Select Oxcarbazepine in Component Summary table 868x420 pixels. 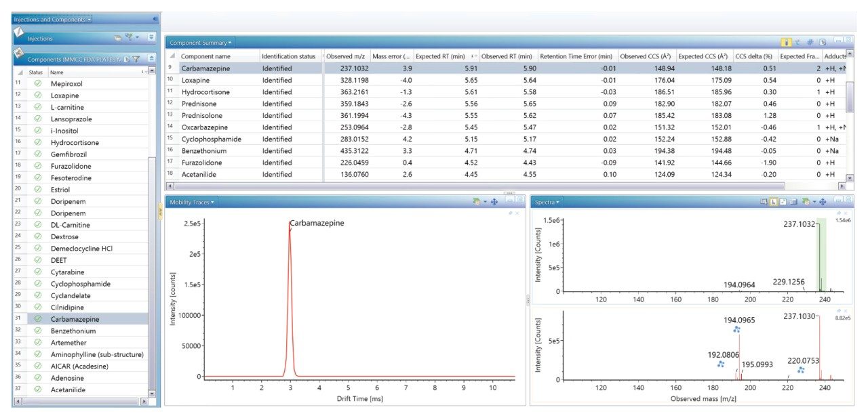(506, 127)
